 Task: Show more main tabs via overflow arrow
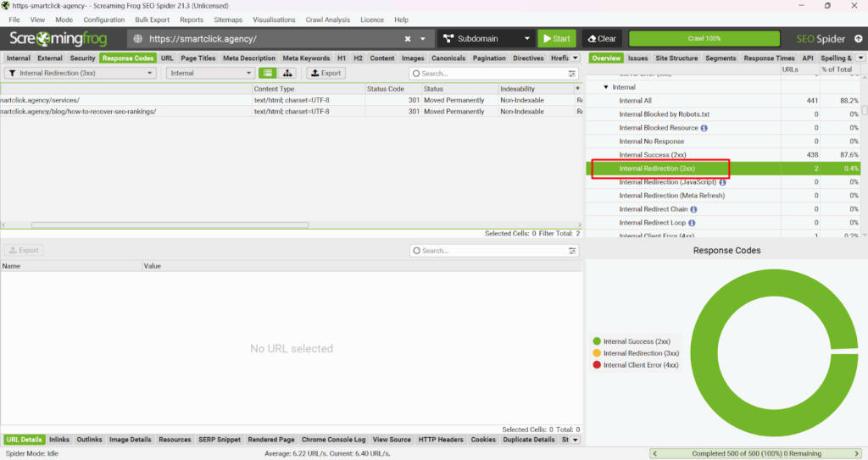coord(576,58)
